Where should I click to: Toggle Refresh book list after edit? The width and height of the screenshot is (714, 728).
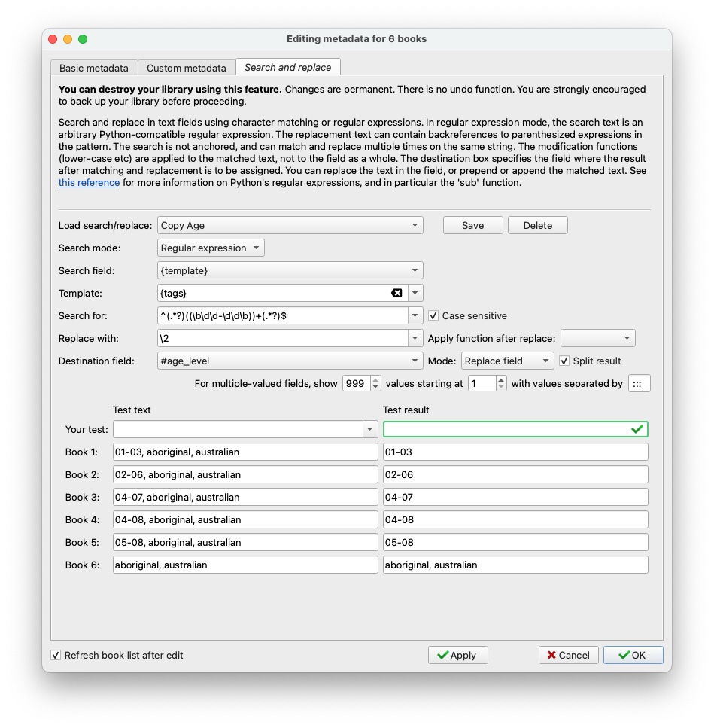[56, 655]
